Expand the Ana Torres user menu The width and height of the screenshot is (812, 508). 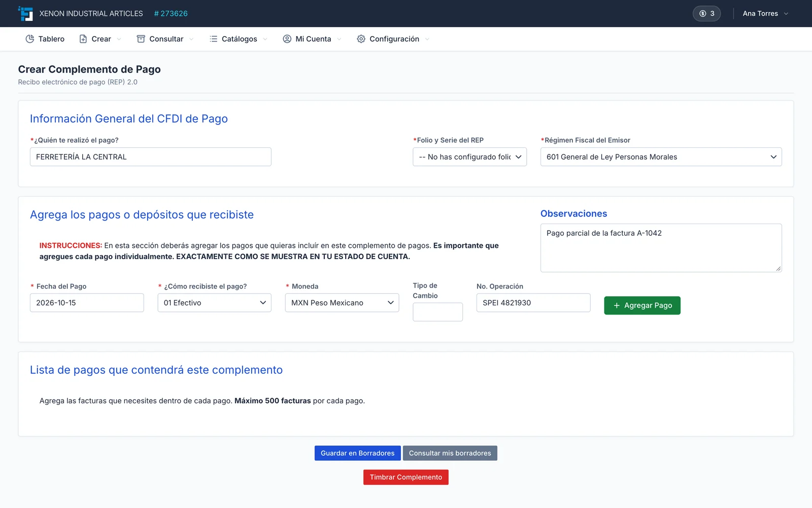(x=765, y=14)
